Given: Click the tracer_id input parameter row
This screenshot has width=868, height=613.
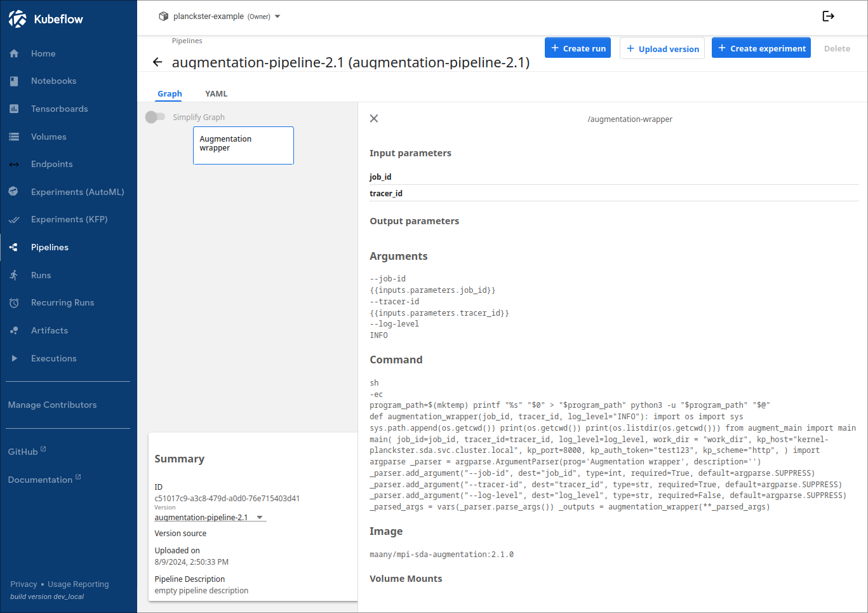Looking at the screenshot, I should 614,193.
